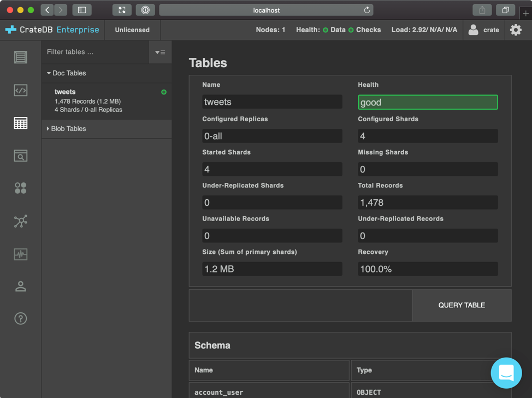Open the table filter sort dropdown

pos(160,52)
